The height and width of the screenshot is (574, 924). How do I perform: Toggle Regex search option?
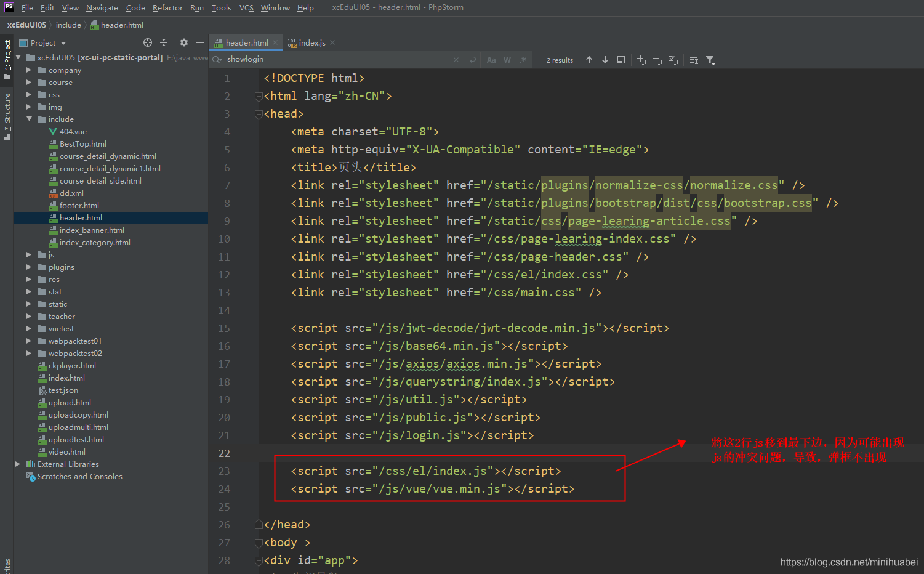[x=523, y=60]
